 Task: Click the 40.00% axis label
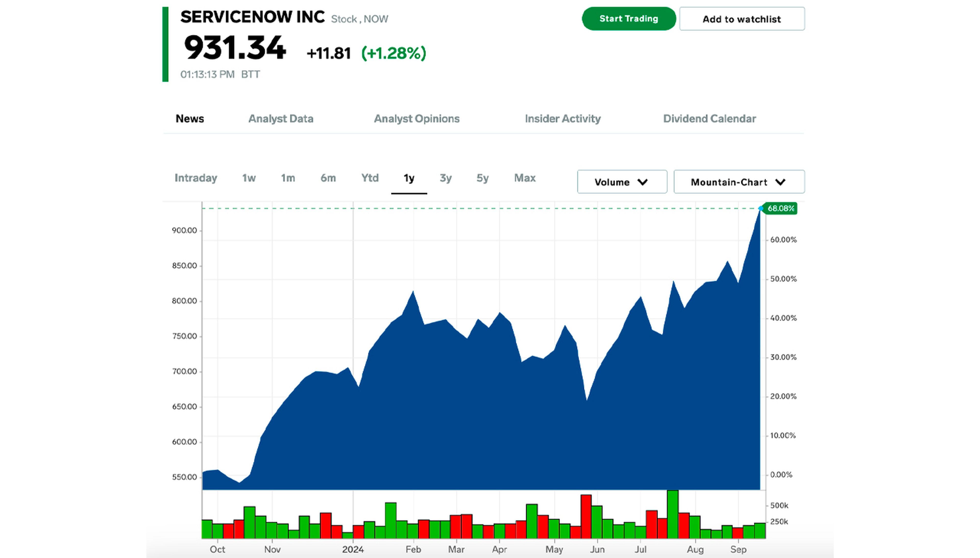click(x=783, y=318)
